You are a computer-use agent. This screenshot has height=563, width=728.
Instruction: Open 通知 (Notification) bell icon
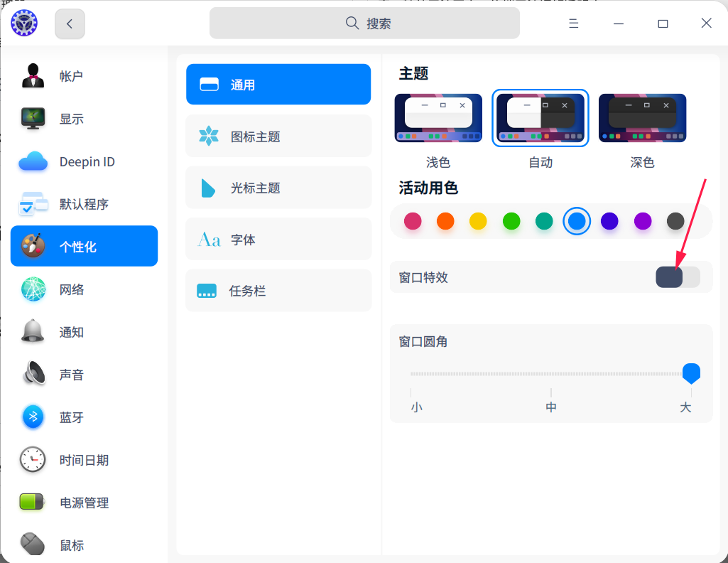click(x=33, y=332)
